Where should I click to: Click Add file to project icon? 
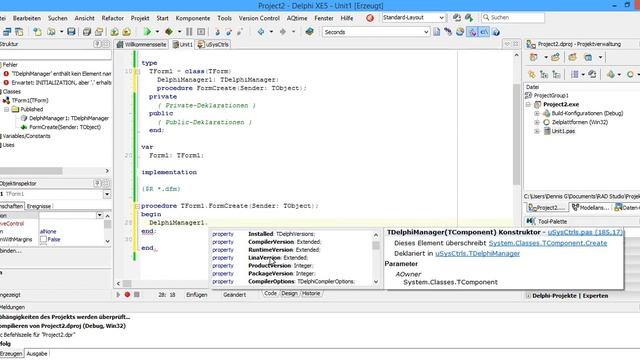(x=114, y=32)
